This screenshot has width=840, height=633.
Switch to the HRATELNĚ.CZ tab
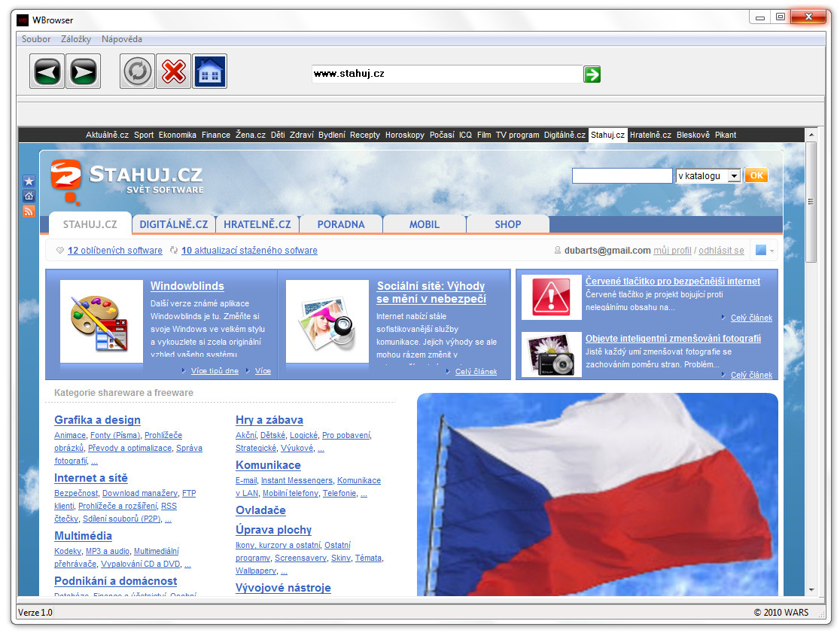[x=257, y=224]
